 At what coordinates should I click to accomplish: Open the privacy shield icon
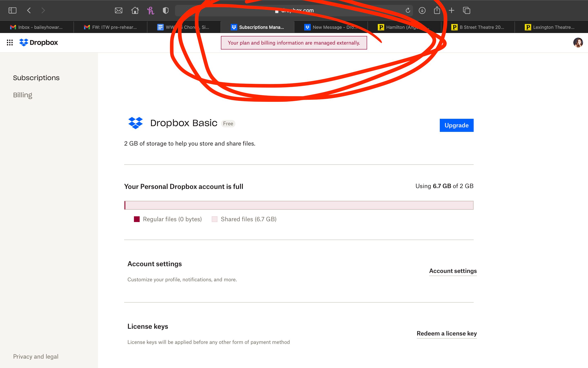click(x=166, y=10)
